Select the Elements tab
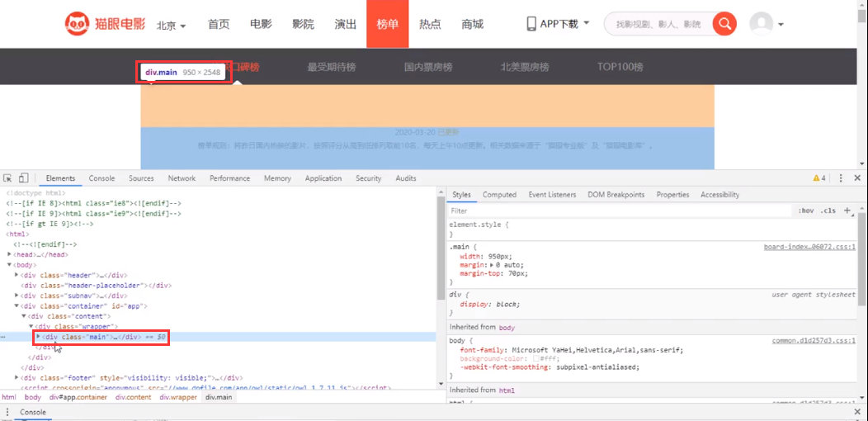Image resolution: width=868 pixels, height=421 pixels. tap(60, 178)
